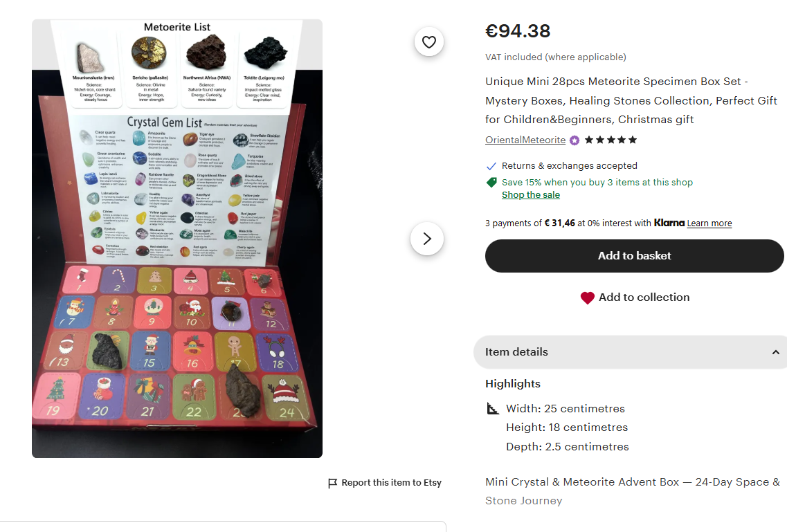Favorite the listing with the heart icon
787x532 pixels.
[x=429, y=42]
